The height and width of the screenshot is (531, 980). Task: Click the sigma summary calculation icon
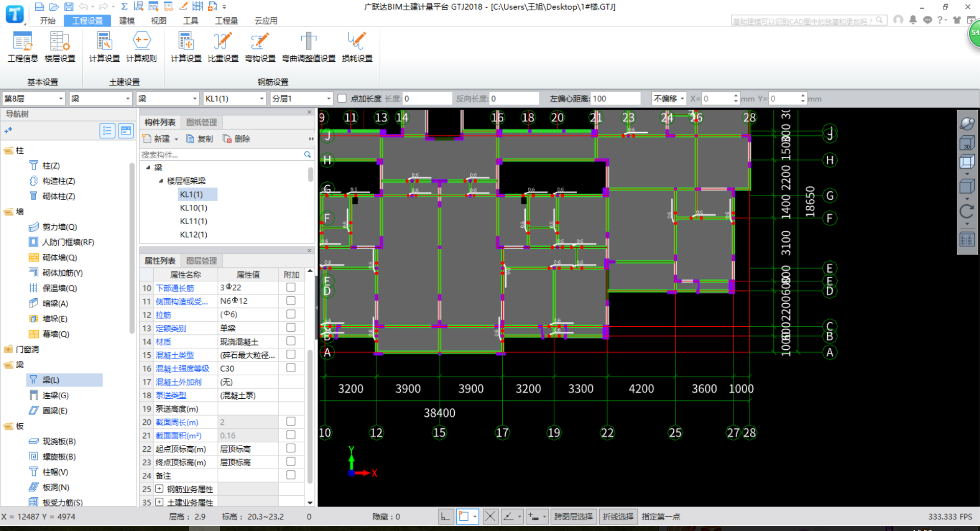click(x=124, y=7)
